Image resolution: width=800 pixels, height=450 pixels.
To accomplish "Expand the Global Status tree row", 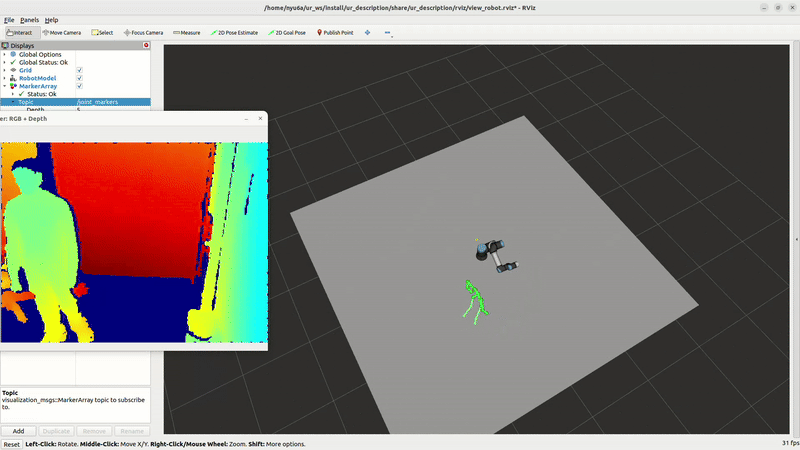I will click(x=5, y=62).
